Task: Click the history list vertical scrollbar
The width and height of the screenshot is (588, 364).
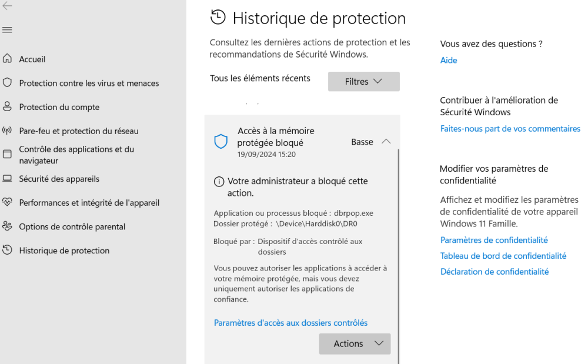Action: [x=399, y=253]
